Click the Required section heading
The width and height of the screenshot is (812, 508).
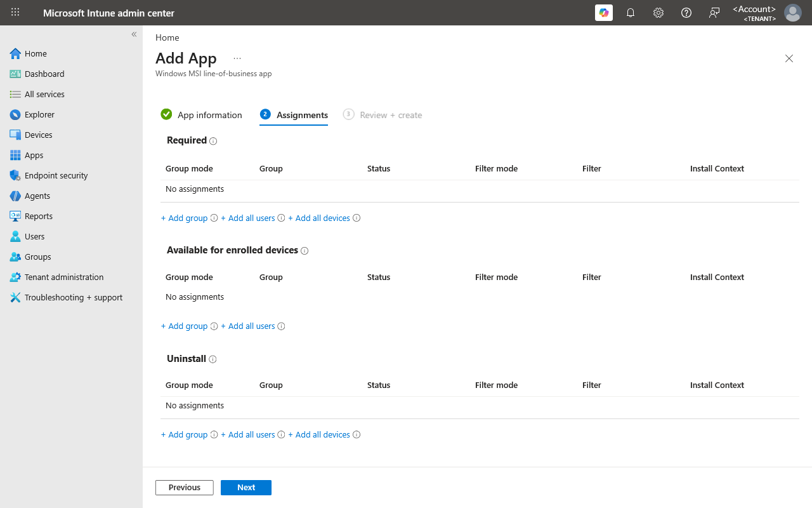(x=187, y=140)
